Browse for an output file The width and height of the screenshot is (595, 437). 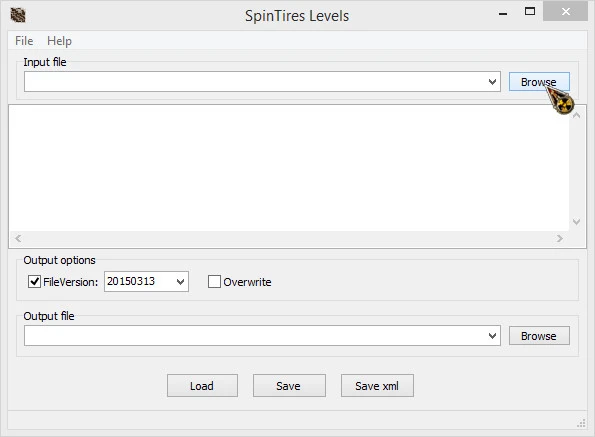(539, 336)
